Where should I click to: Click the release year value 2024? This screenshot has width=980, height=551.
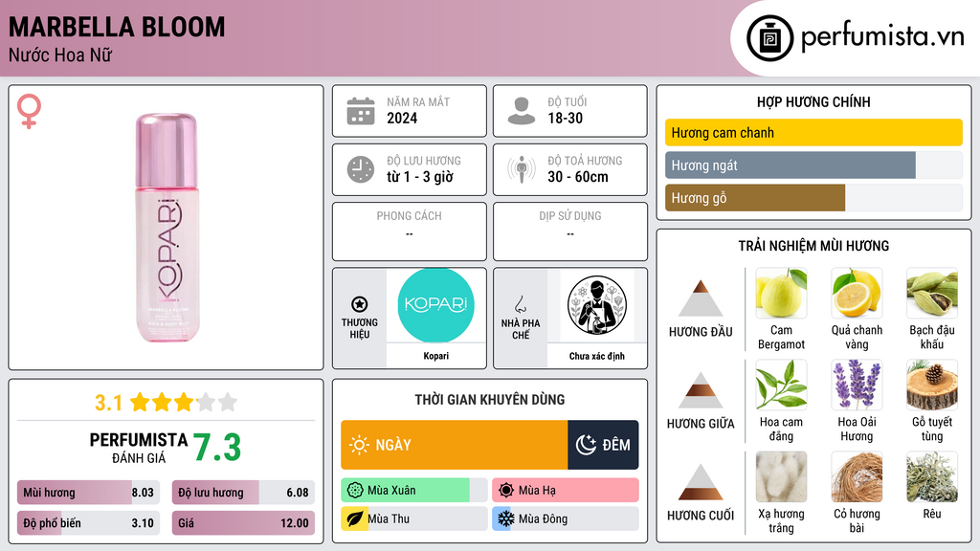[402, 118]
